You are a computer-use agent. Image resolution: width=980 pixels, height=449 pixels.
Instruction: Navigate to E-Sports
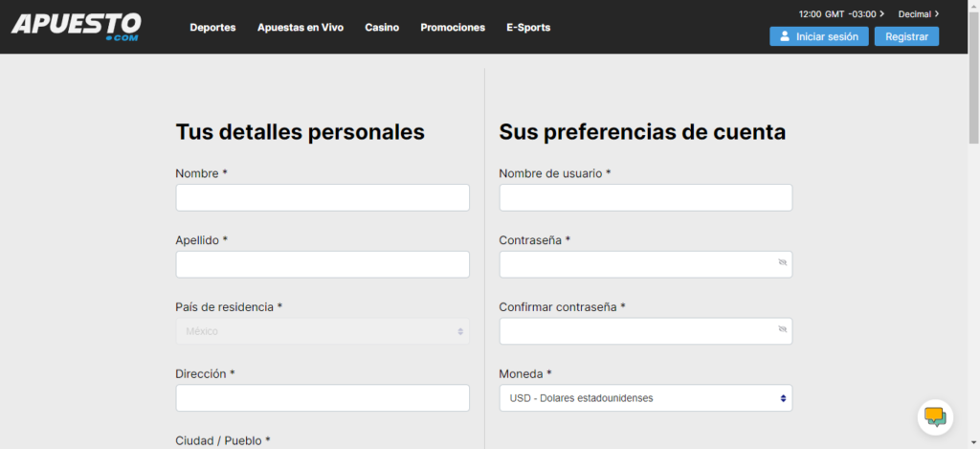[x=528, y=28]
